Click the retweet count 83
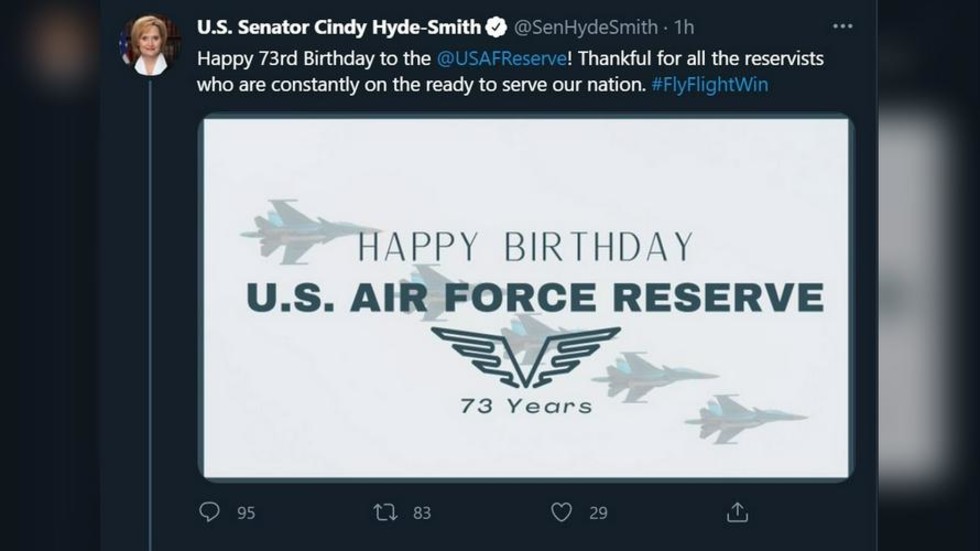The image size is (980, 551). (x=421, y=513)
